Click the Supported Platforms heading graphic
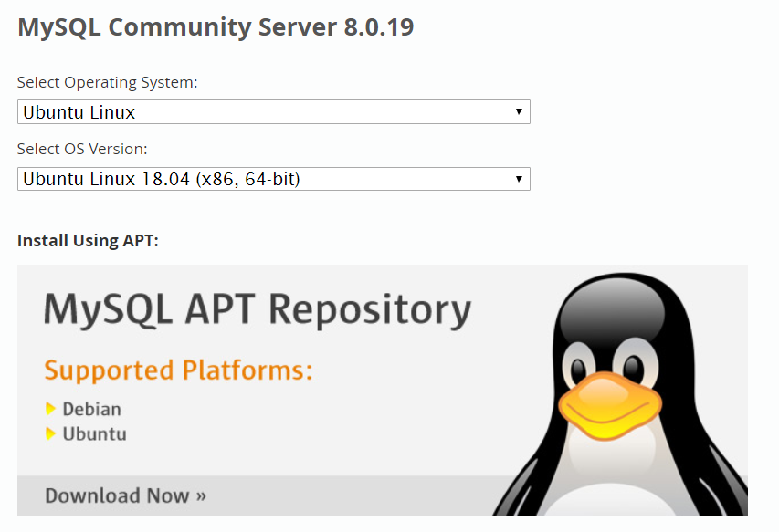 click(x=178, y=370)
